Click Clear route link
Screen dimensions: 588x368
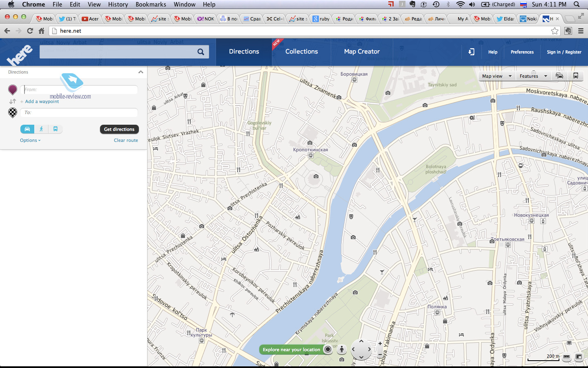tap(126, 140)
